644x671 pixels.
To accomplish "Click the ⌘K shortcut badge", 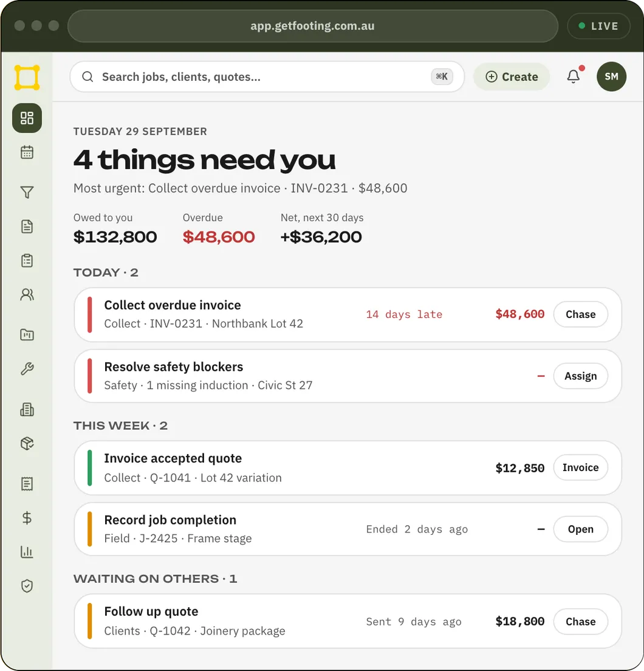I will [442, 77].
